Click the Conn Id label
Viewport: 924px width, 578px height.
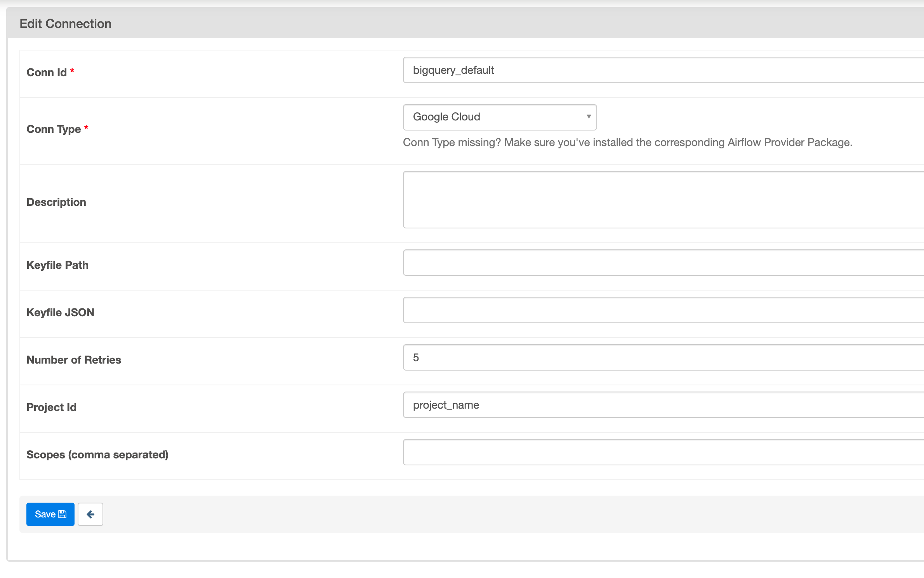tap(47, 73)
